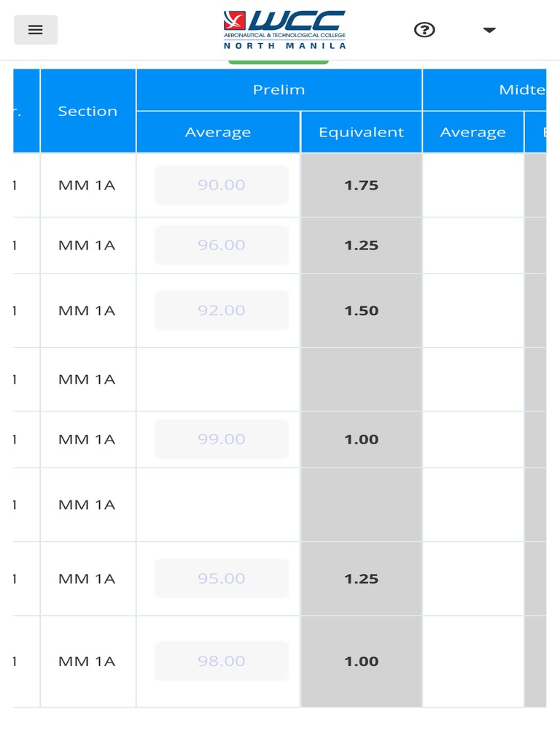The image size is (560, 747).
Task: Click the first MM 1A section cell
Action: (x=87, y=185)
